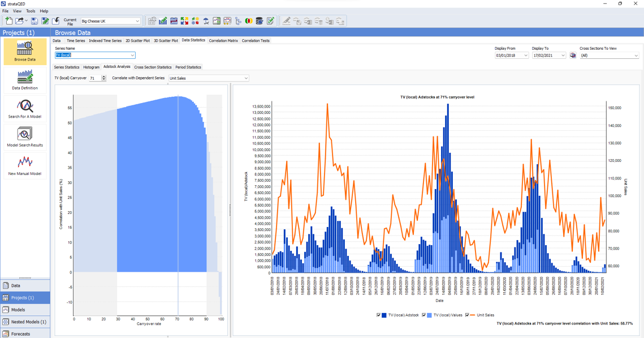This screenshot has width=644, height=338.
Task: Toggle TV (local) Values legend checkbox
Action: (424, 315)
